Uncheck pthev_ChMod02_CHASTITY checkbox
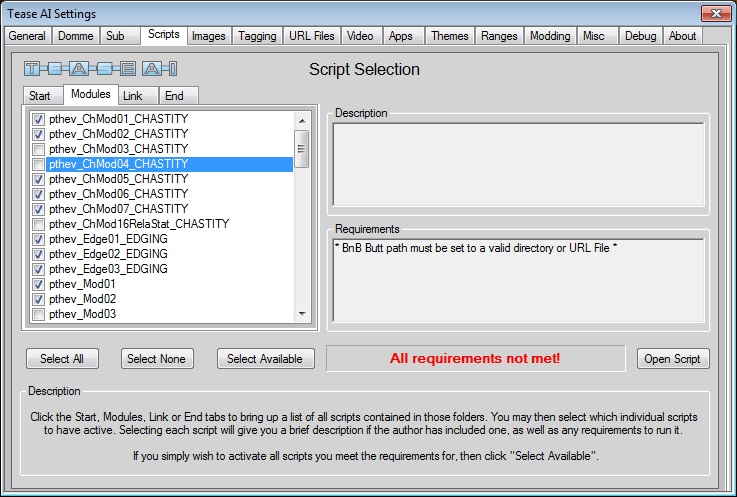 pos(39,134)
